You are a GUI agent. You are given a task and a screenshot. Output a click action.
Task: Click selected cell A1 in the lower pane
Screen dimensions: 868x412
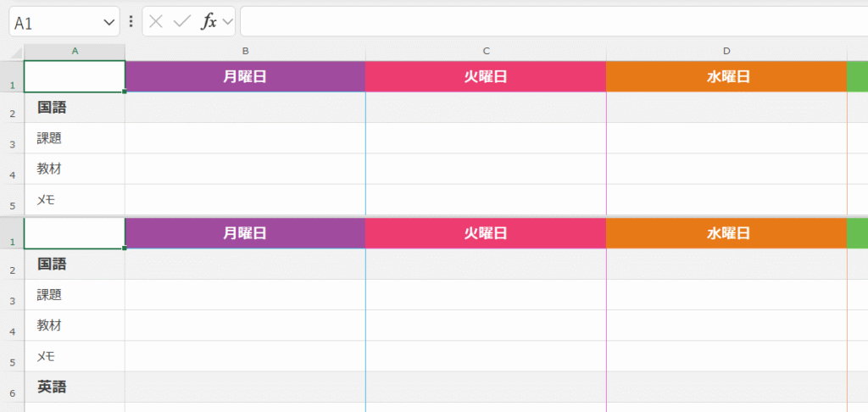[x=75, y=233]
